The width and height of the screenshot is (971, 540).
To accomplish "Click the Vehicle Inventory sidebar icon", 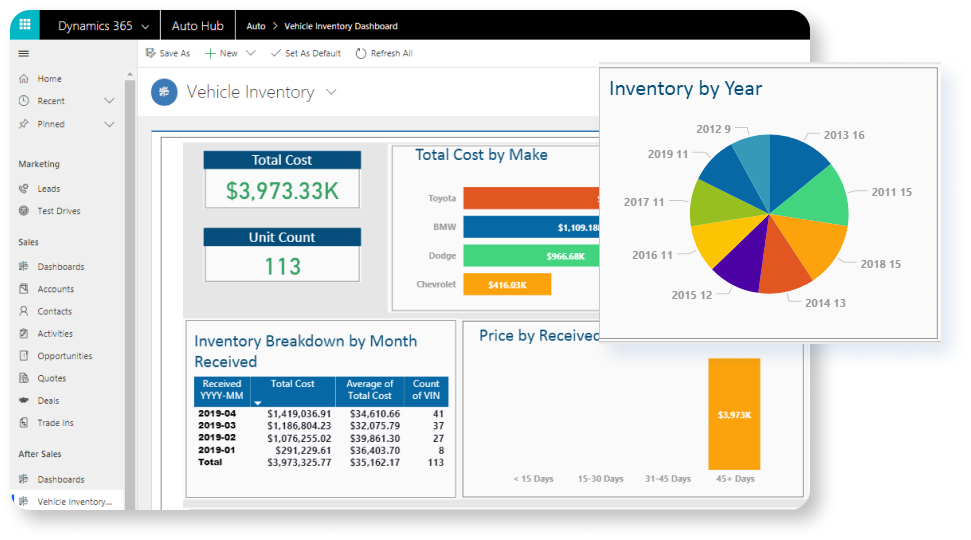I will click(24, 502).
